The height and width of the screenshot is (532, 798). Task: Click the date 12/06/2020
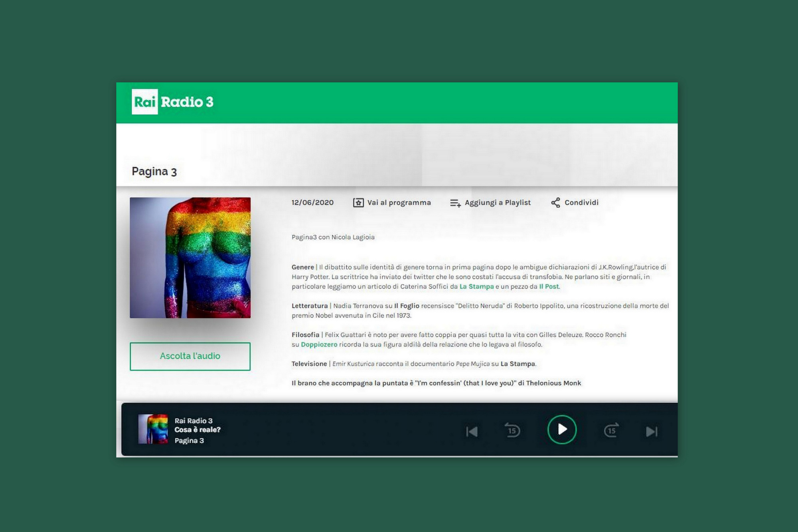pyautogui.click(x=312, y=203)
